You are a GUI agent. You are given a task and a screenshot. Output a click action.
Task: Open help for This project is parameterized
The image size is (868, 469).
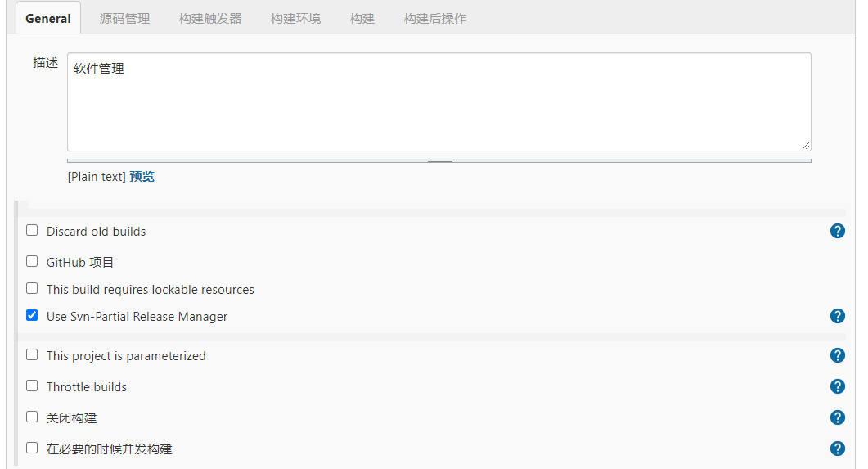(x=838, y=355)
